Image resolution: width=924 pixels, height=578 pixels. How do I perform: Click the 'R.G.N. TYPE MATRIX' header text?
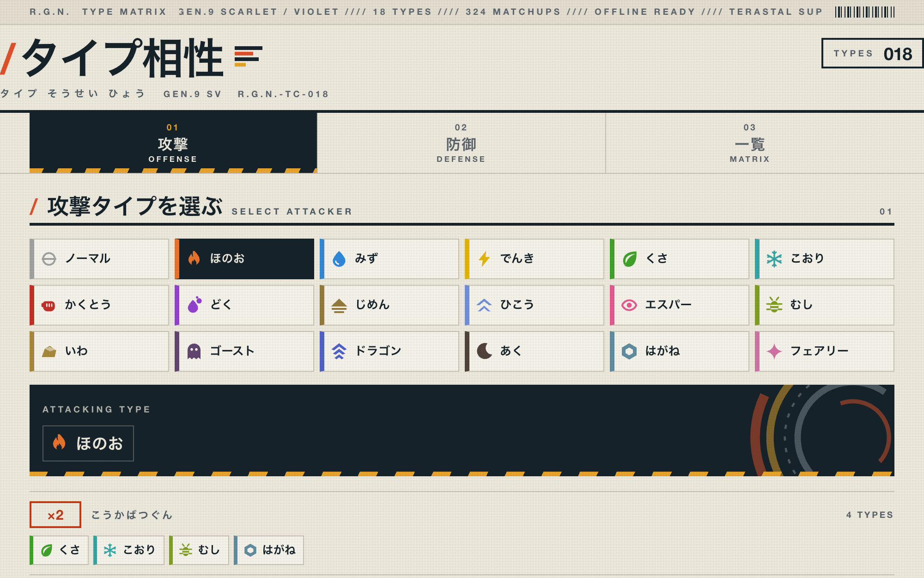click(98, 12)
